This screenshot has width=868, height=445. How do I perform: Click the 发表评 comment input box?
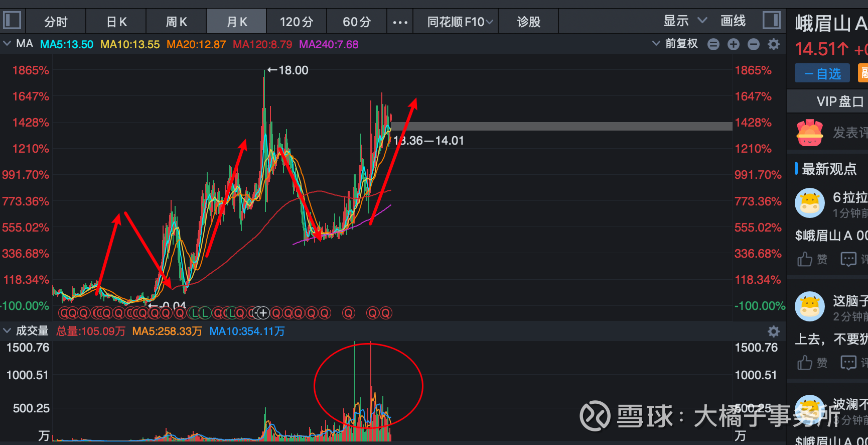point(850,133)
